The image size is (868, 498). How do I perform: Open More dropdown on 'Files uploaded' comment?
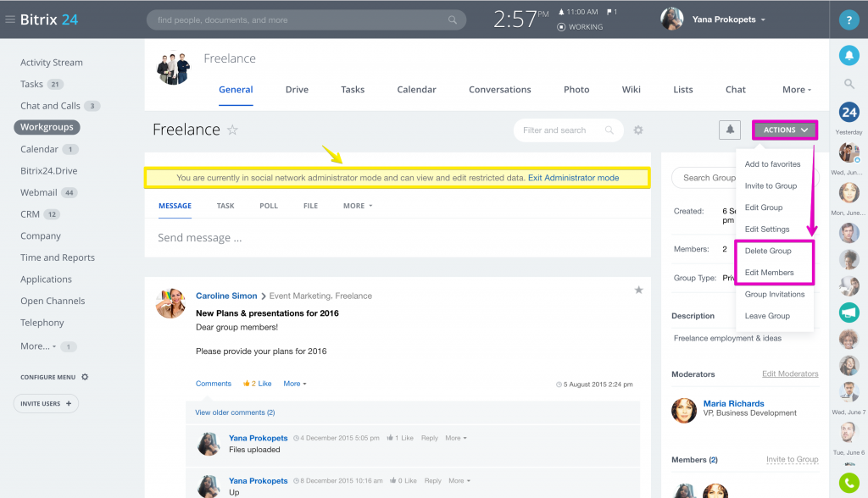tap(456, 438)
